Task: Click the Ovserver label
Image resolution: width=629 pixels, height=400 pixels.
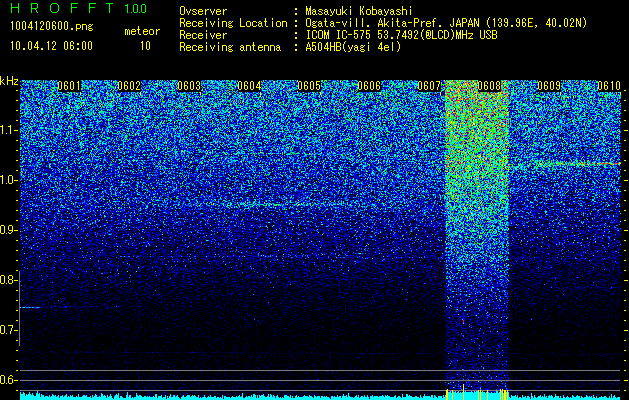Action: coord(203,11)
